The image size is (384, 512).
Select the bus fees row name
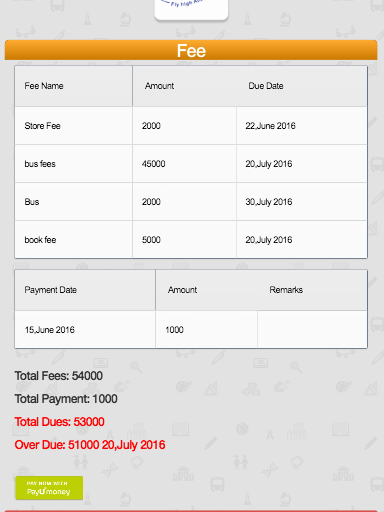[x=40, y=164]
